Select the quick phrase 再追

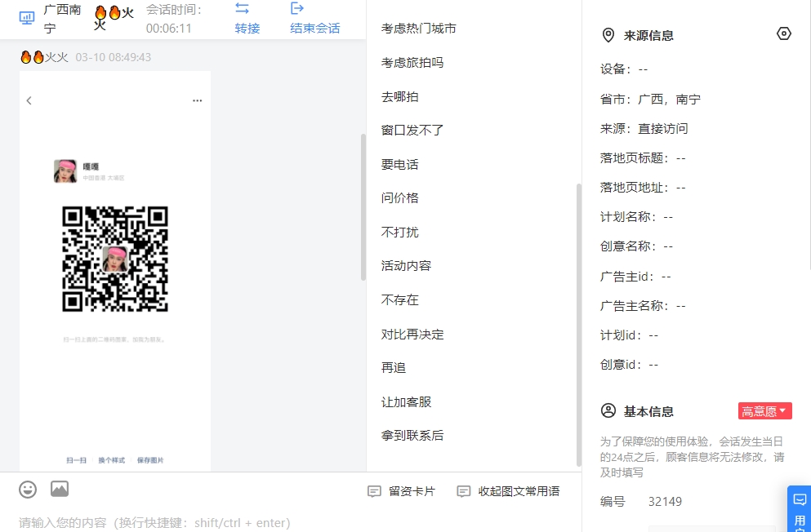tap(394, 368)
